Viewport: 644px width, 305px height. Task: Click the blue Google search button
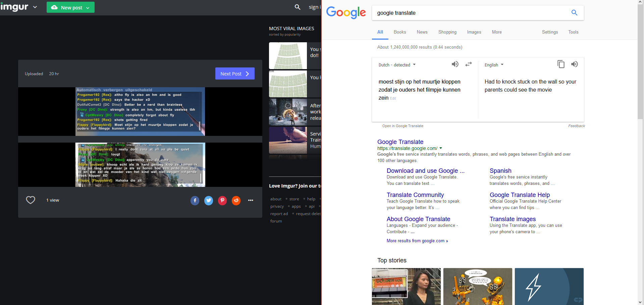point(574,13)
